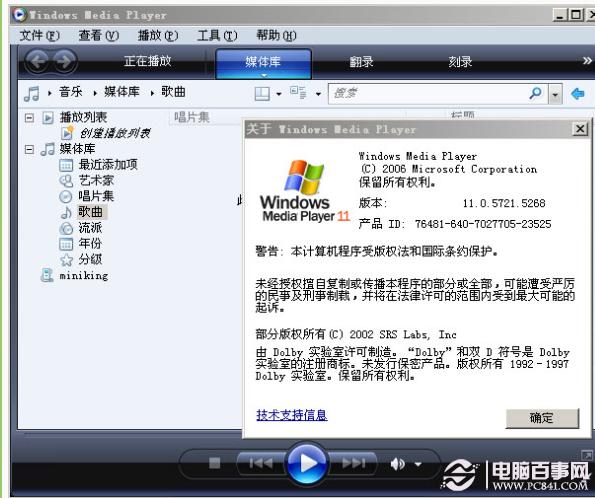Open the 帮助(H) menu
Viewport: 595px width, 498px height.
(276, 36)
